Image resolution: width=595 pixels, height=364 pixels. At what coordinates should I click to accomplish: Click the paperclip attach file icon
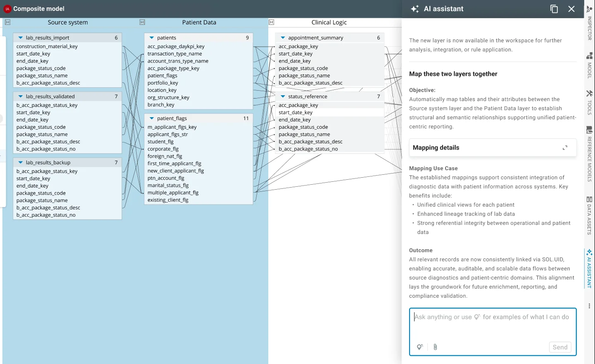[x=435, y=347]
